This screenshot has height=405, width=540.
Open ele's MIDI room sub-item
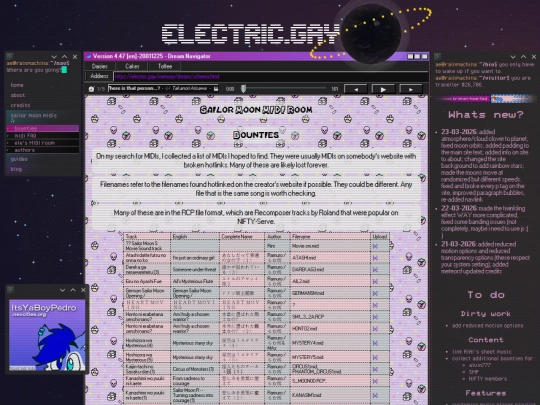point(43,143)
